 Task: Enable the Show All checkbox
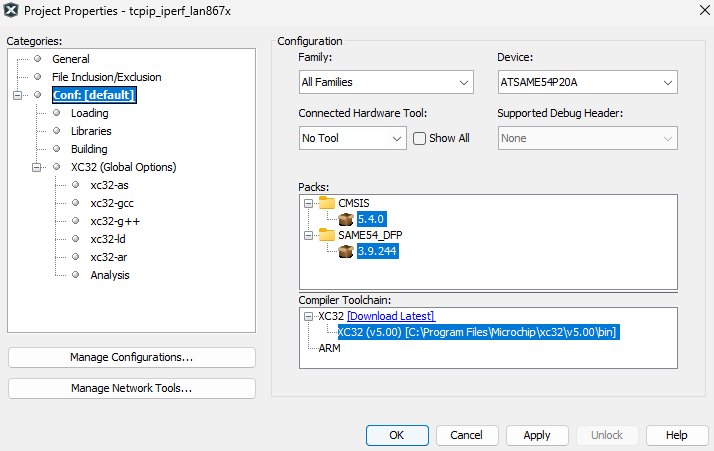point(420,138)
